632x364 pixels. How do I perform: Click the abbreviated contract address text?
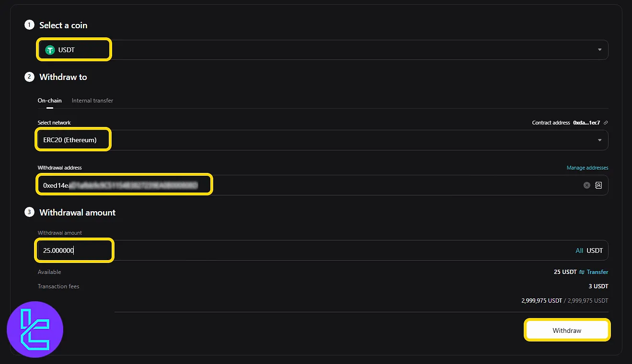pos(586,123)
